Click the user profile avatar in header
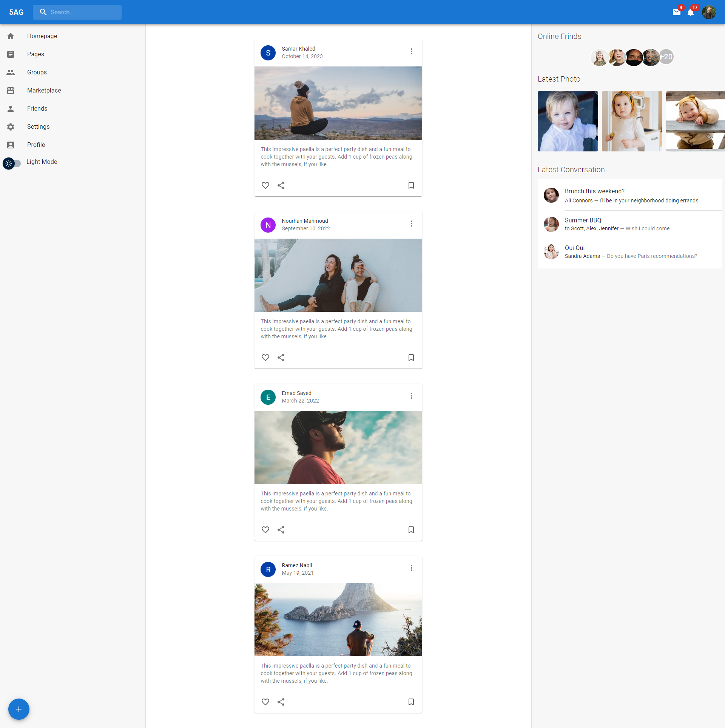The image size is (725, 728). pos(709,12)
